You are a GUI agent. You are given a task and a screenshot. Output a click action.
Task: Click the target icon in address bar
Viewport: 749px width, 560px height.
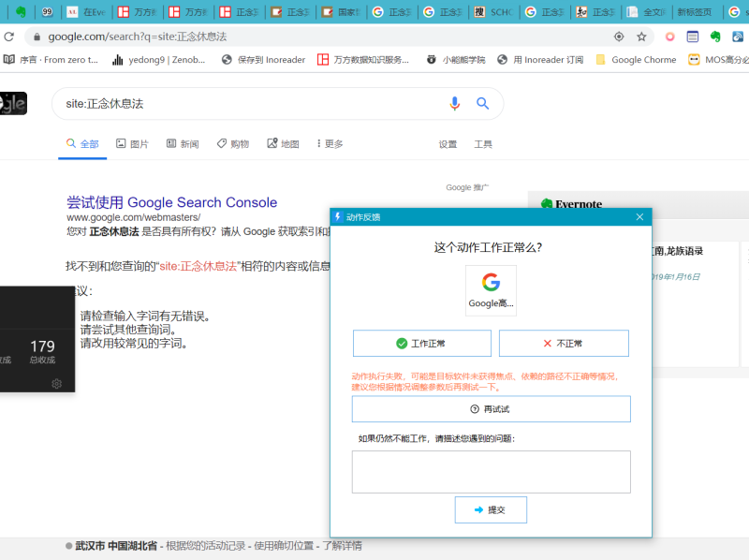click(x=619, y=37)
